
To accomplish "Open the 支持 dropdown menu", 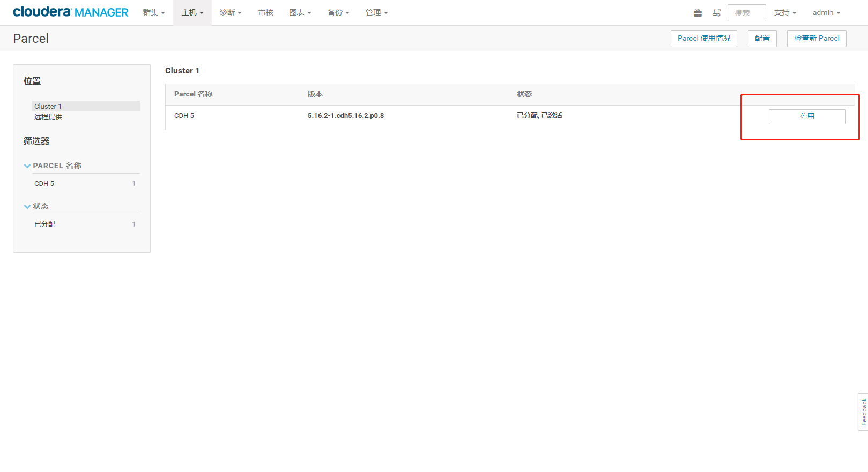I will (785, 12).
